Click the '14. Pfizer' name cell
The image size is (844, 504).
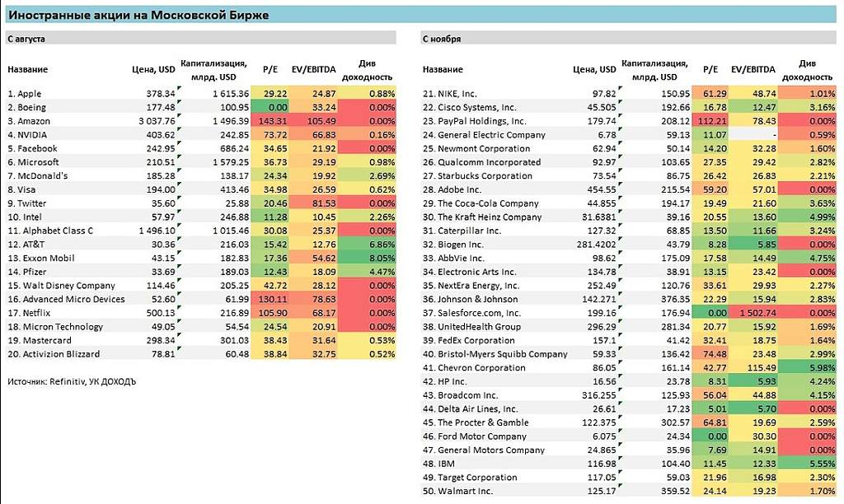[x=26, y=272]
